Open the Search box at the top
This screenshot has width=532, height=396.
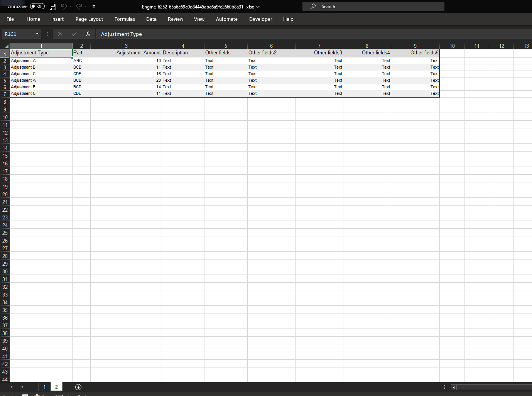pyautogui.click(x=373, y=6)
